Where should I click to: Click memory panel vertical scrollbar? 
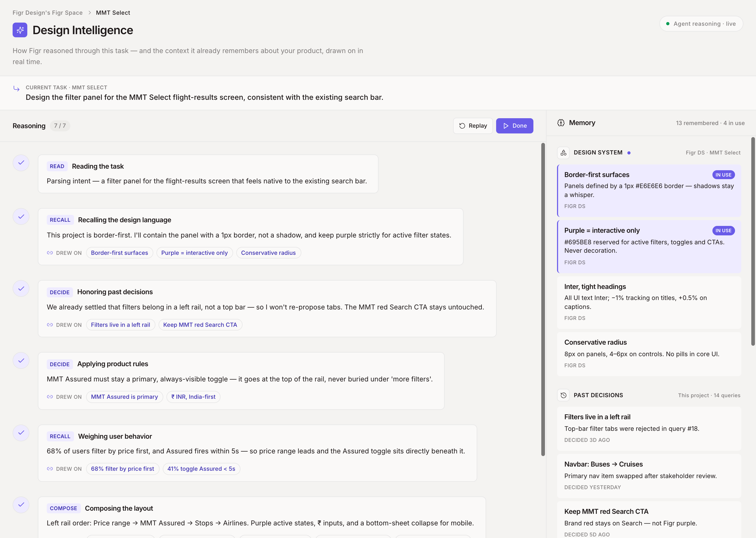coord(753,241)
